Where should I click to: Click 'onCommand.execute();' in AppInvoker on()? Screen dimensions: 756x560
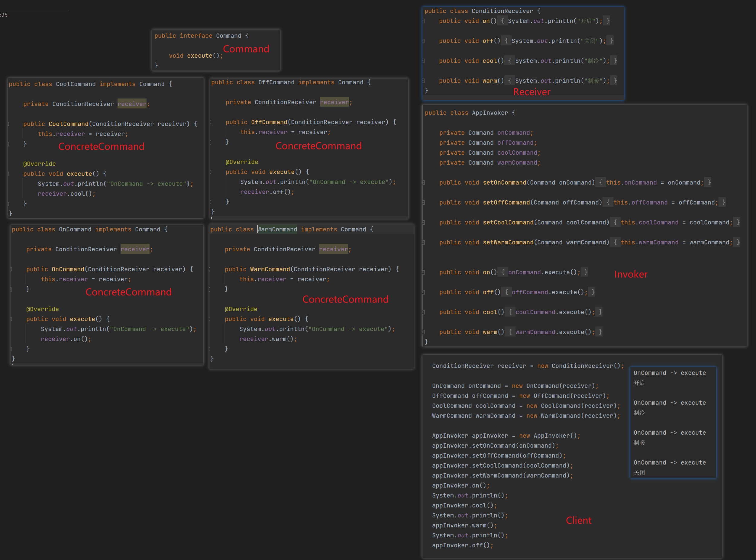[x=544, y=272]
